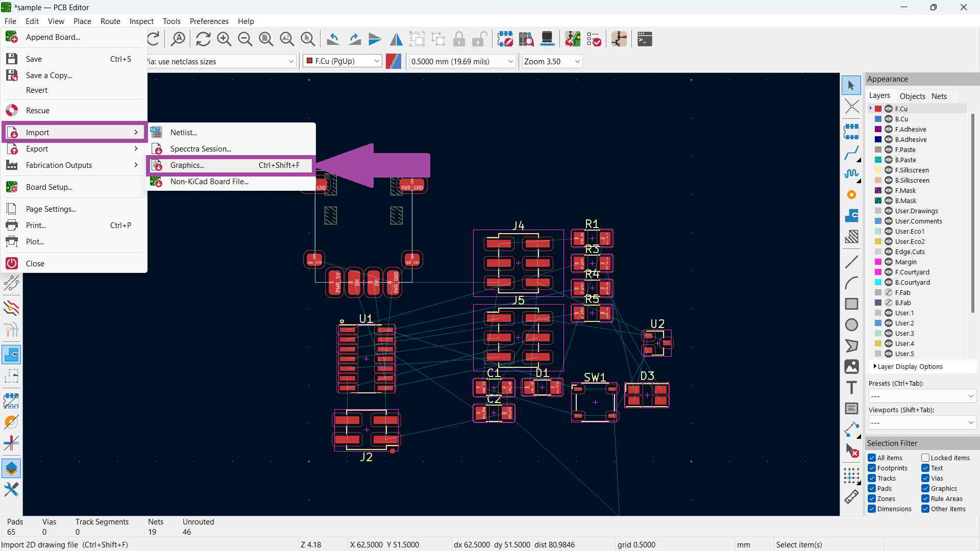Click the Add Vias tool icon
The height and width of the screenshot is (551, 980).
(851, 194)
